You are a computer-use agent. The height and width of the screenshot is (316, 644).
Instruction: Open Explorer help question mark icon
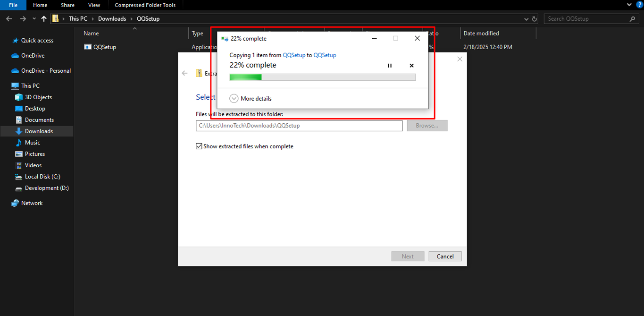coord(640,5)
